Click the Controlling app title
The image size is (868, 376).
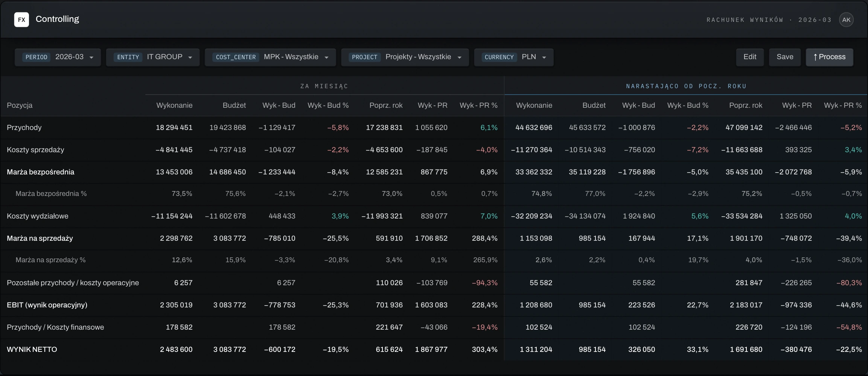[57, 19]
